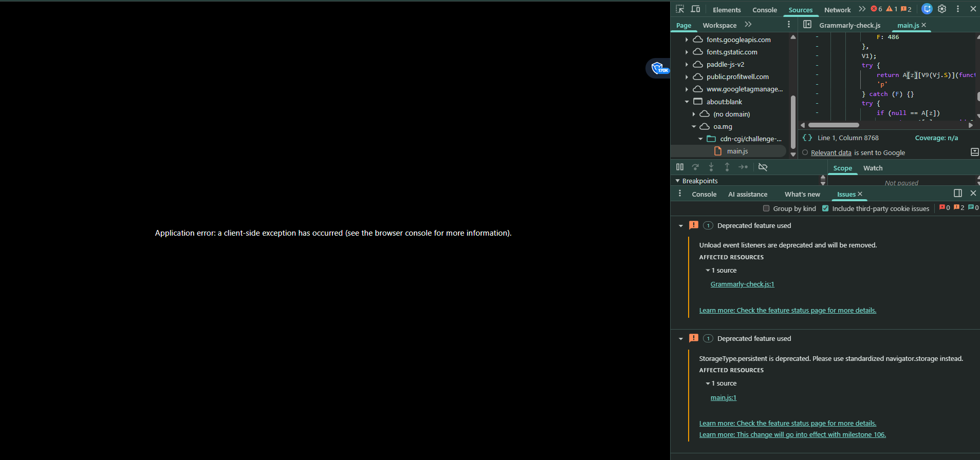This screenshot has width=980, height=460.
Task: Click the Step into function icon
Action: coord(711,167)
